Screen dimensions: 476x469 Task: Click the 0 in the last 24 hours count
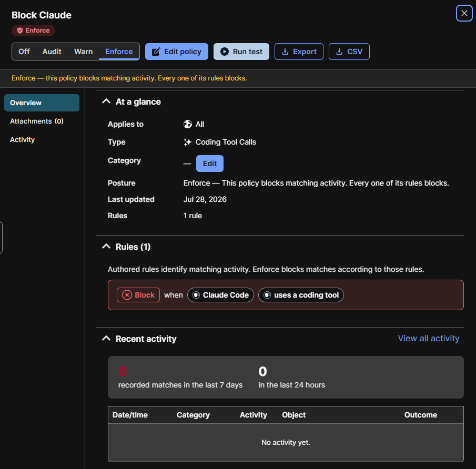point(262,372)
